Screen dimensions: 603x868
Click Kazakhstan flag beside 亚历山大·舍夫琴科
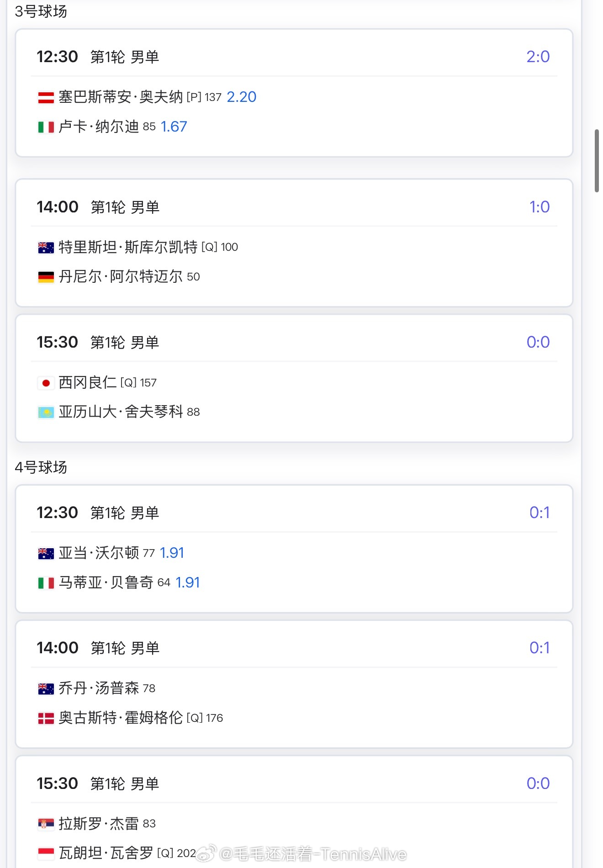pos(46,413)
